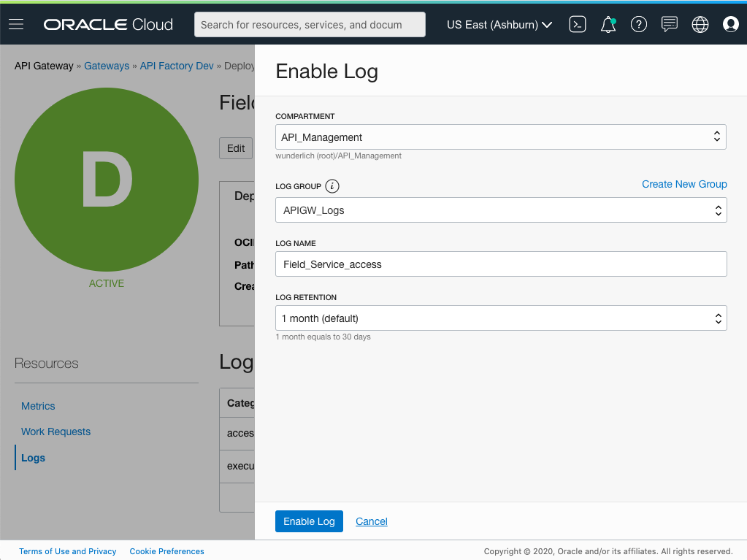Select Work Requests in the Resources list
This screenshot has width=747, height=560.
tap(55, 431)
